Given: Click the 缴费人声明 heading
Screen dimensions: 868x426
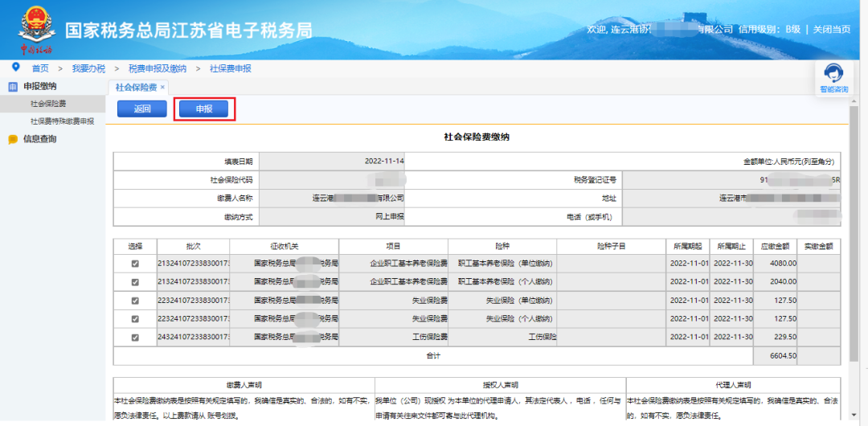Looking at the screenshot, I should click(x=244, y=385).
